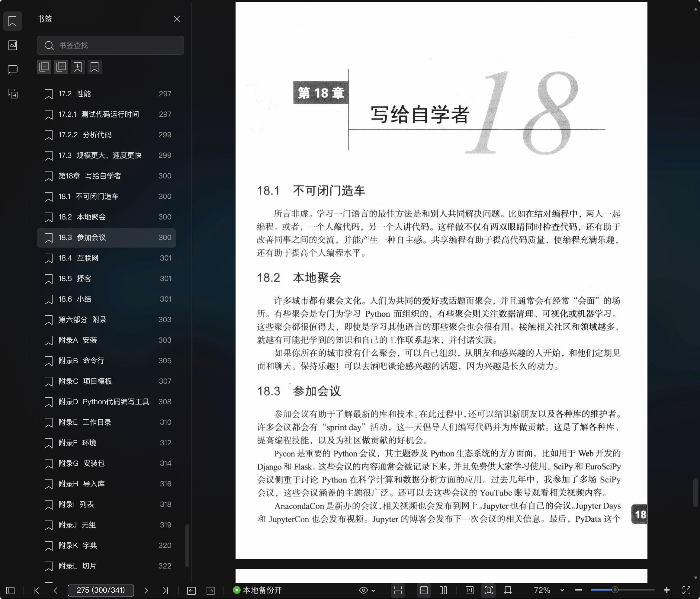
Task: Expand all bookmarks icon
Action: 44,67
